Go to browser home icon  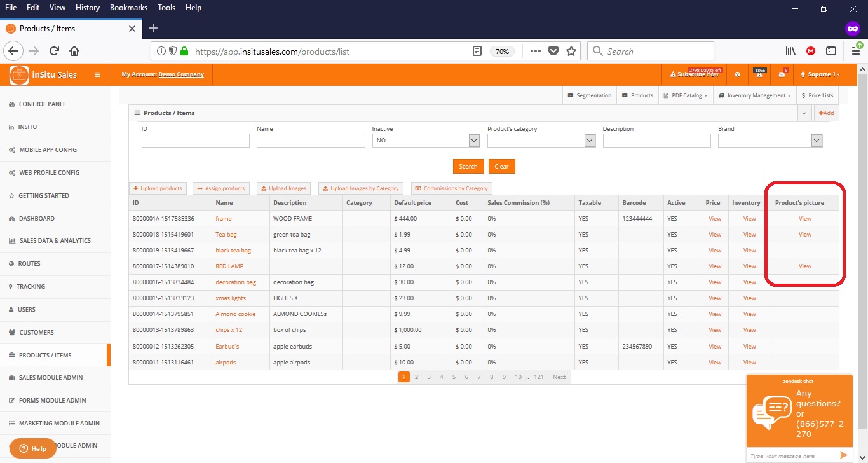pyautogui.click(x=74, y=52)
